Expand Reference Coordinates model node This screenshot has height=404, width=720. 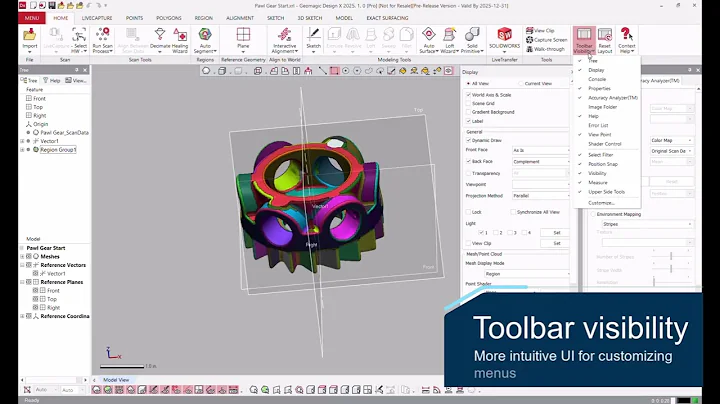[22, 316]
